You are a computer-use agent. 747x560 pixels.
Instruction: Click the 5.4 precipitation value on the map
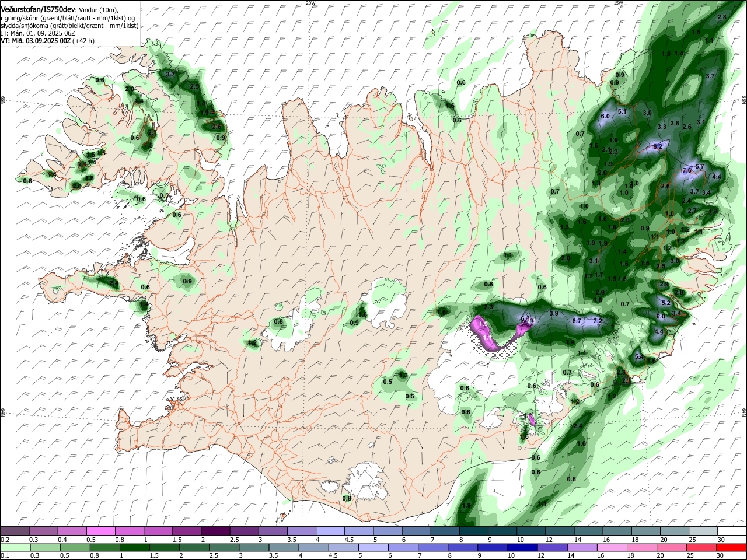coord(638,356)
